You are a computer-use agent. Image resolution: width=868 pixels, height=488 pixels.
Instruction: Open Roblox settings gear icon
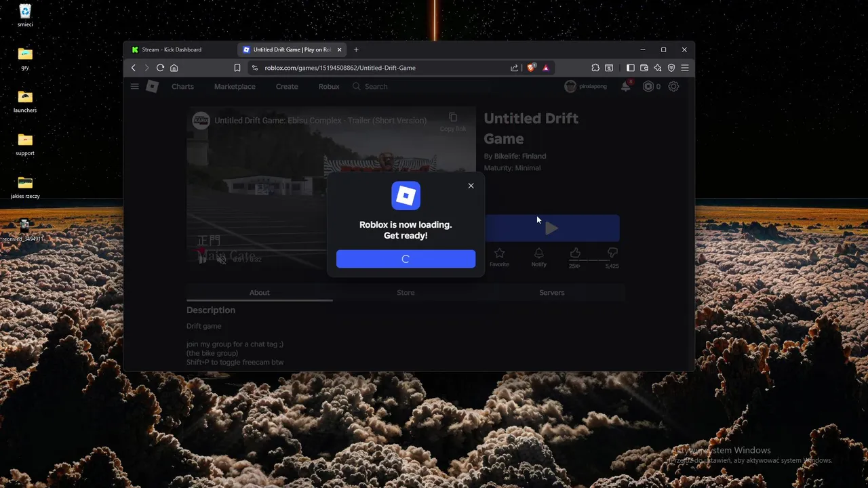point(673,86)
